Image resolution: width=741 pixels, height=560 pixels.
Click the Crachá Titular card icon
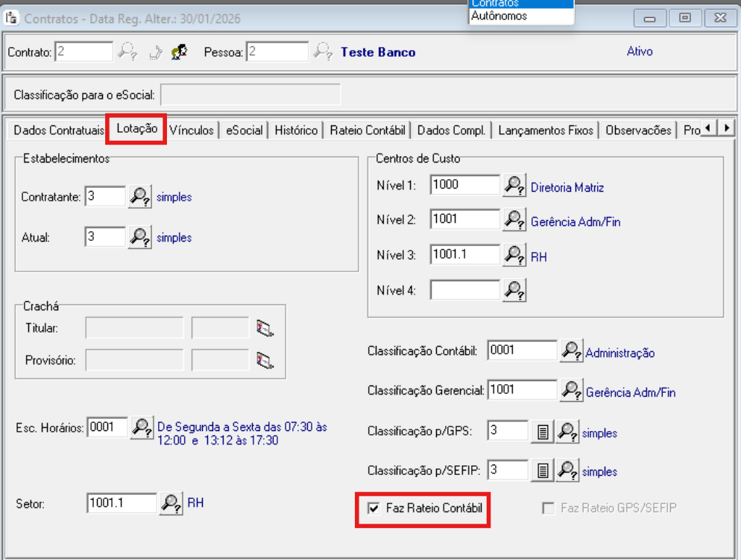coord(265,328)
